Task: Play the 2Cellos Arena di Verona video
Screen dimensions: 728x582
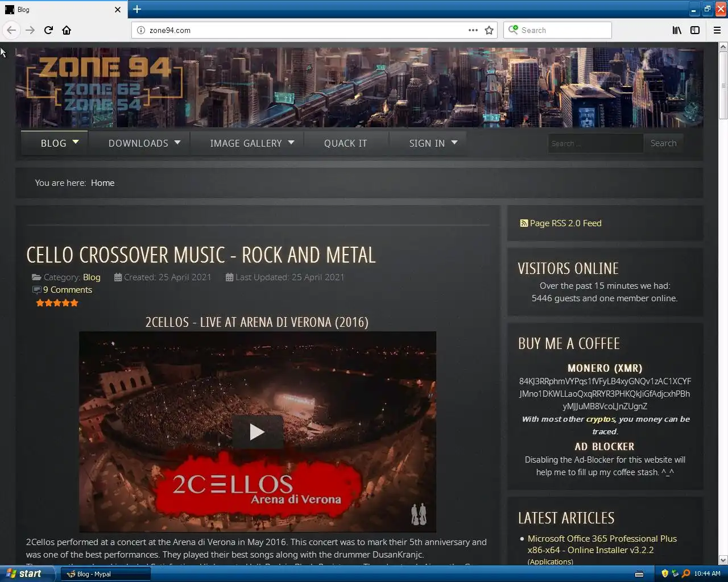Action: tap(257, 432)
